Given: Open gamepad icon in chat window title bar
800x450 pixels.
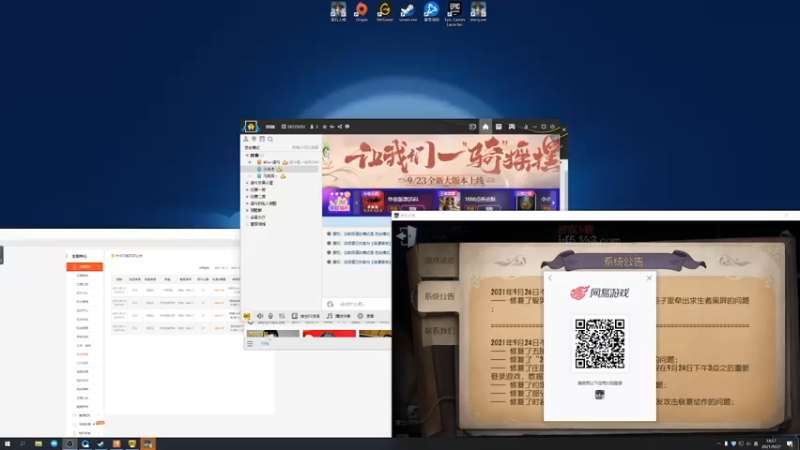Looking at the screenshot, I should 512,127.
